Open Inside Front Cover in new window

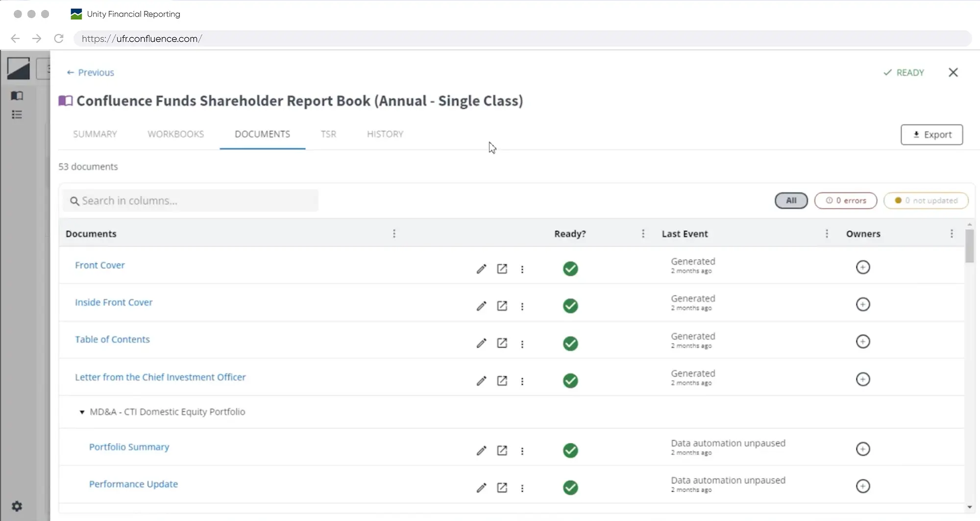[x=502, y=306]
